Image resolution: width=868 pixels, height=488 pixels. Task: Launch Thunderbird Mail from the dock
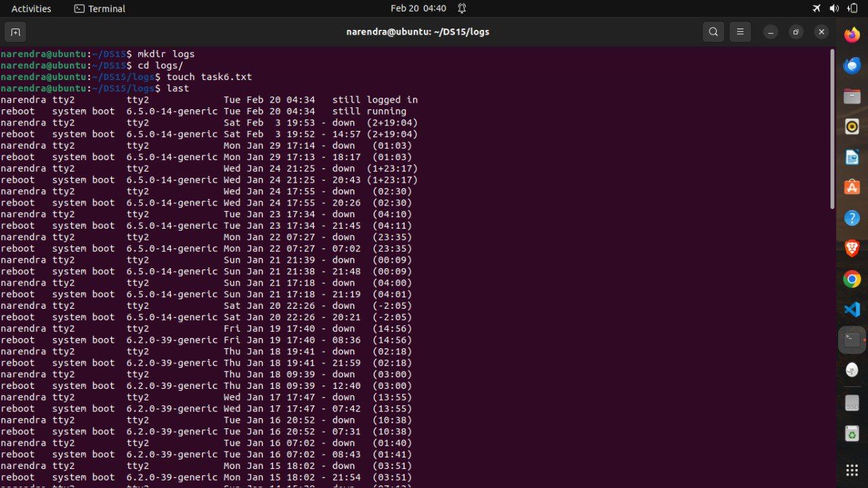[x=852, y=65]
